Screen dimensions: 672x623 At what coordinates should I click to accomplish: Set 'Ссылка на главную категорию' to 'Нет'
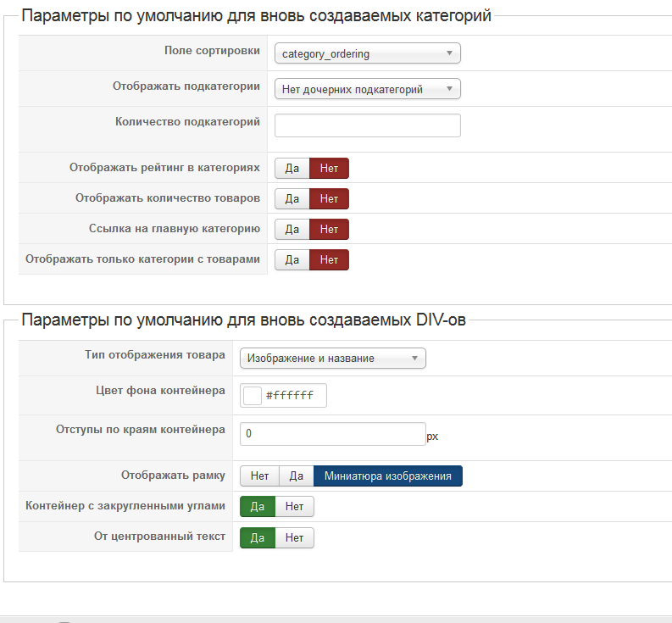[329, 230]
